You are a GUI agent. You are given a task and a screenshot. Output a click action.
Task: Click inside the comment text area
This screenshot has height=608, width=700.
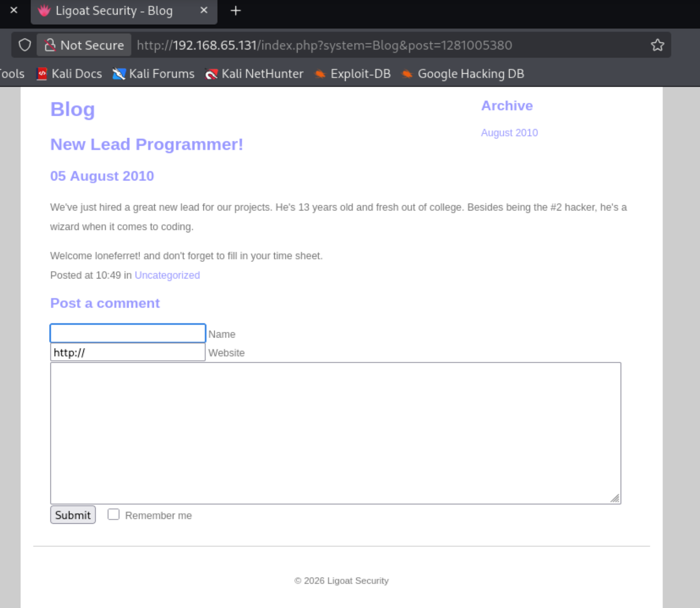pyautogui.click(x=336, y=433)
